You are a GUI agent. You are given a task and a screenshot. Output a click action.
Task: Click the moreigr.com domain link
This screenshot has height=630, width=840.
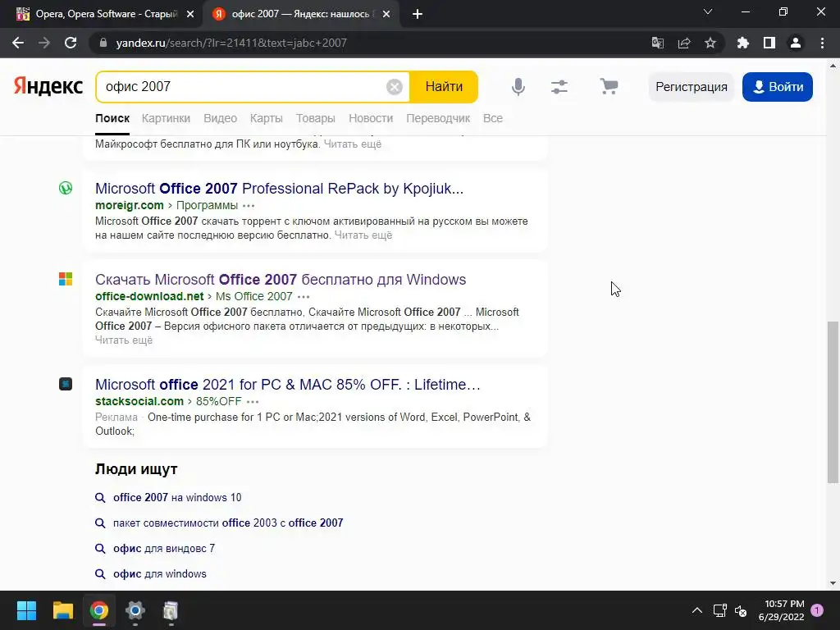click(129, 206)
